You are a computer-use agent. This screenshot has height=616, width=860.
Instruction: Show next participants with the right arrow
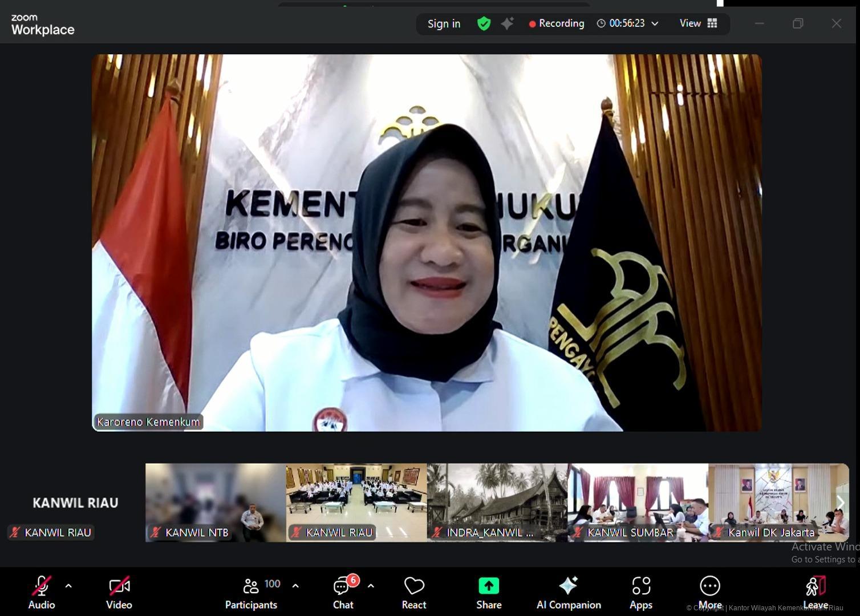[x=840, y=502]
